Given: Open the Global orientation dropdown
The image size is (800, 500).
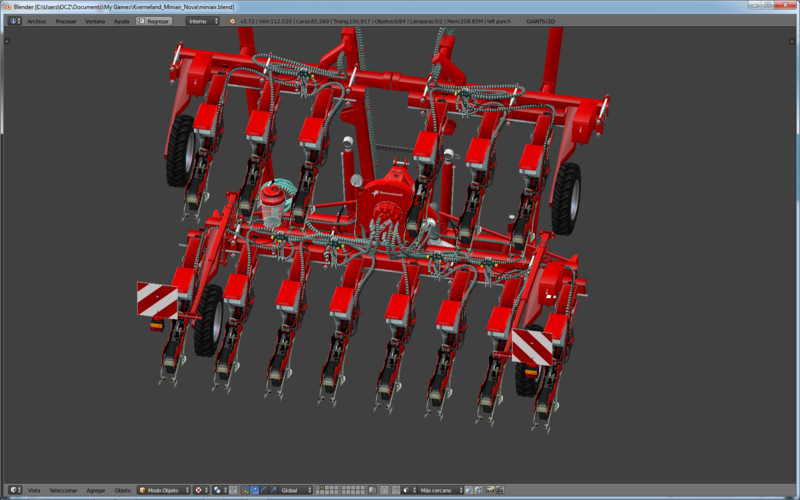Looking at the screenshot, I should click(296, 490).
